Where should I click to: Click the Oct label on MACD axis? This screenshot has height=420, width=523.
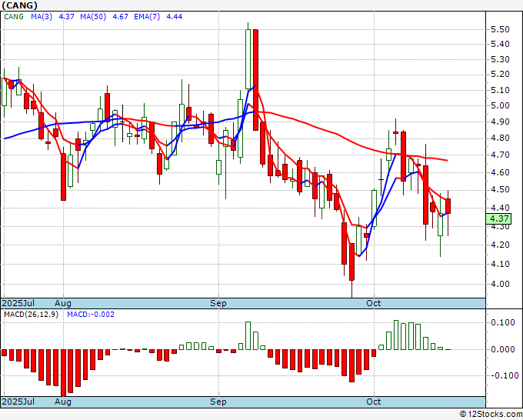point(374,402)
